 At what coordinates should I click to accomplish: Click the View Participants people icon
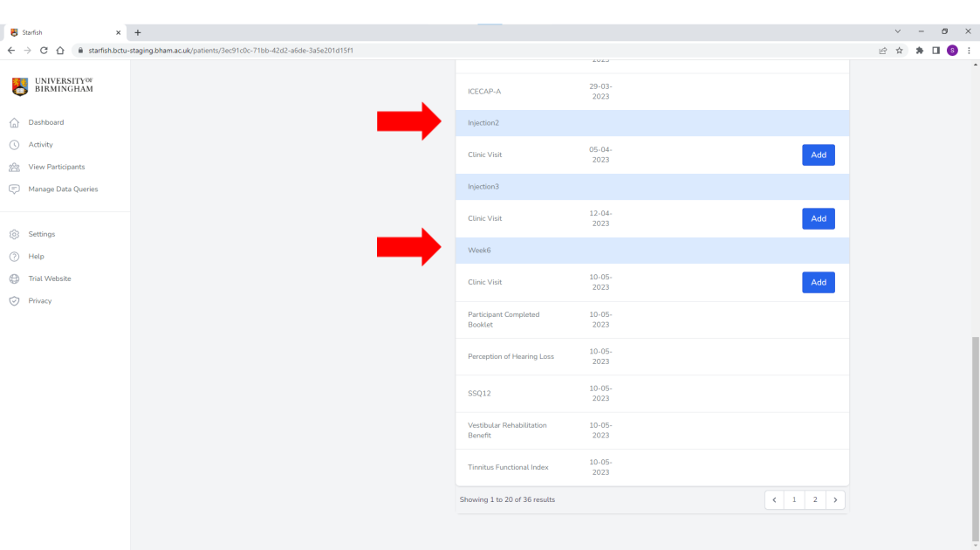[14, 167]
